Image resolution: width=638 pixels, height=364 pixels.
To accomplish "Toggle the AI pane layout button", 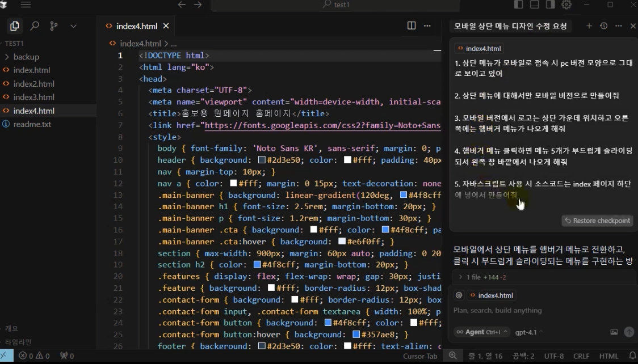I will point(550,5).
